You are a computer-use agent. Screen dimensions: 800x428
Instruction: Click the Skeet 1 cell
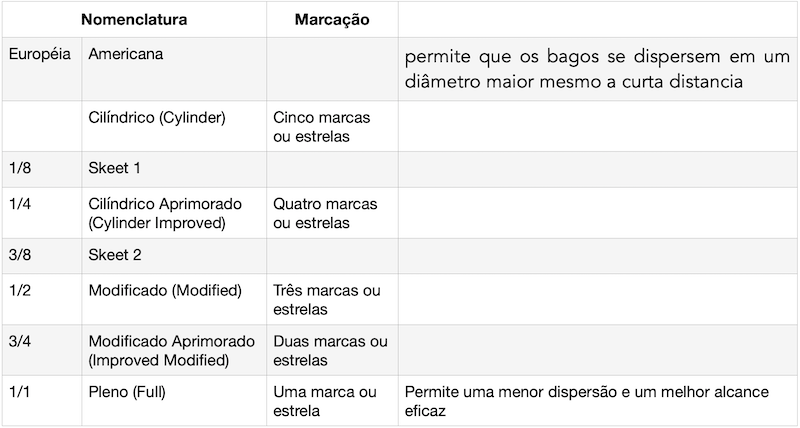click(115, 168)
